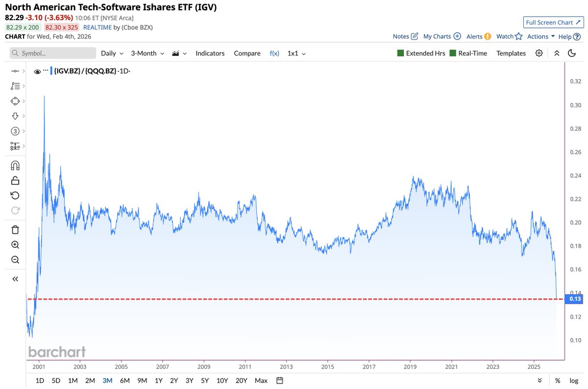This screenshot has width=588, height=389.
Task: Click the blue series color swatch
Action: pos(51,71)
